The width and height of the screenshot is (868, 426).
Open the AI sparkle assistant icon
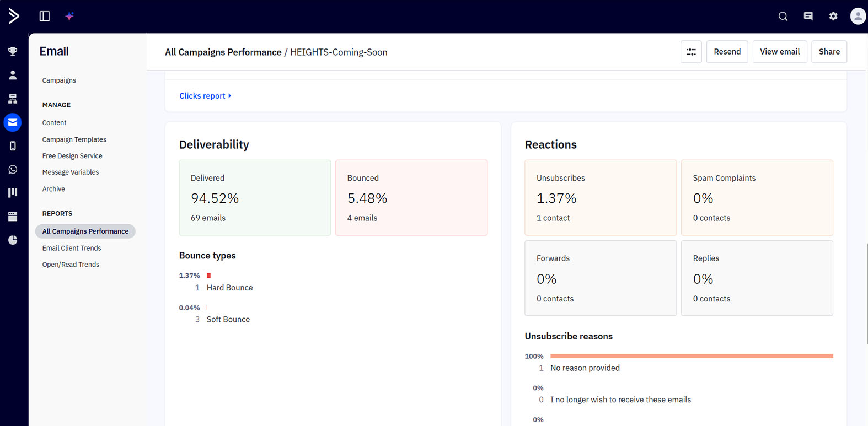69,16
